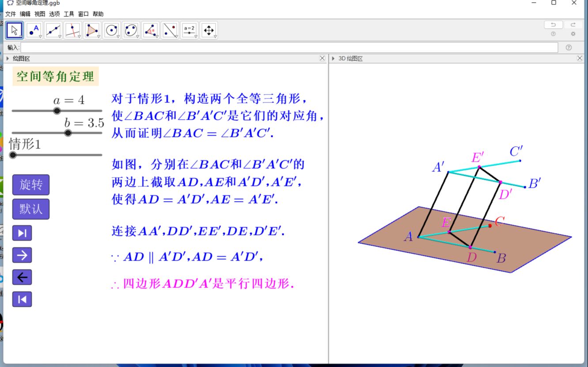
Task: Open the 视图 menu
Action: 40,14
